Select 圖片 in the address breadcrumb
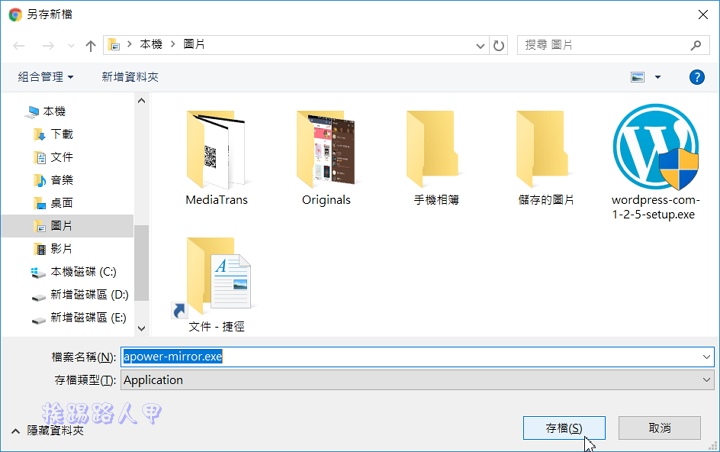 [194, 44]
